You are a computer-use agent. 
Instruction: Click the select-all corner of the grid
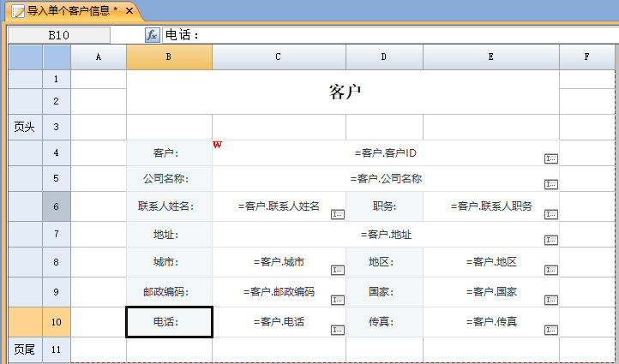point(24,57)
